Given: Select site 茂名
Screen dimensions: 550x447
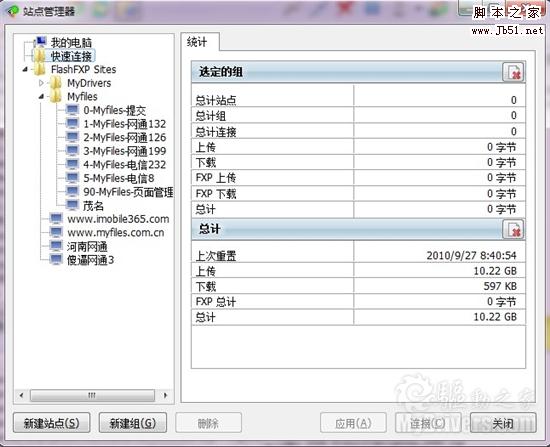Looking at the screenshot, I should click(x=93, y=206).
